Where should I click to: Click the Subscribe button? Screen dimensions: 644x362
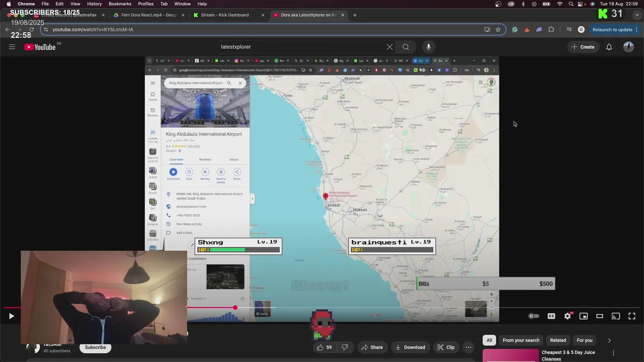point(95,347)
